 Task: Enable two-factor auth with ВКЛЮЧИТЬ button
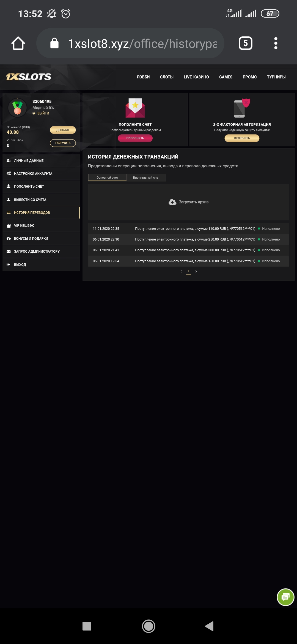[242, 138]
